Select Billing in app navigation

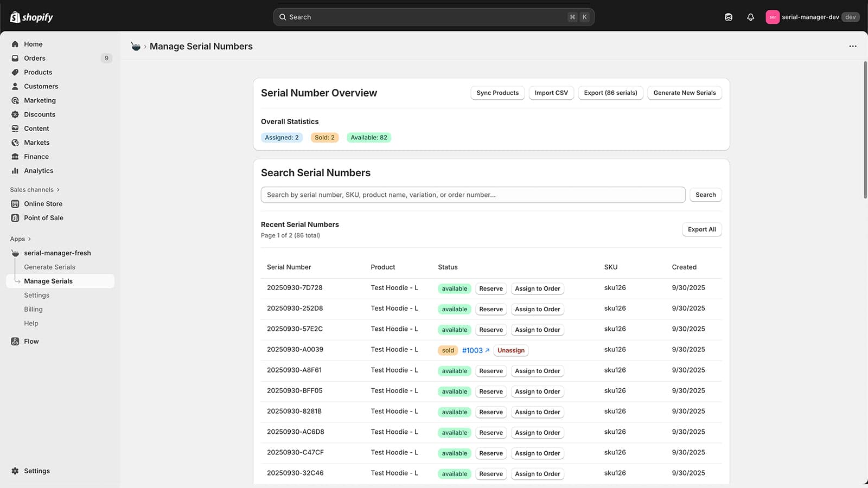tap(33, 310)
